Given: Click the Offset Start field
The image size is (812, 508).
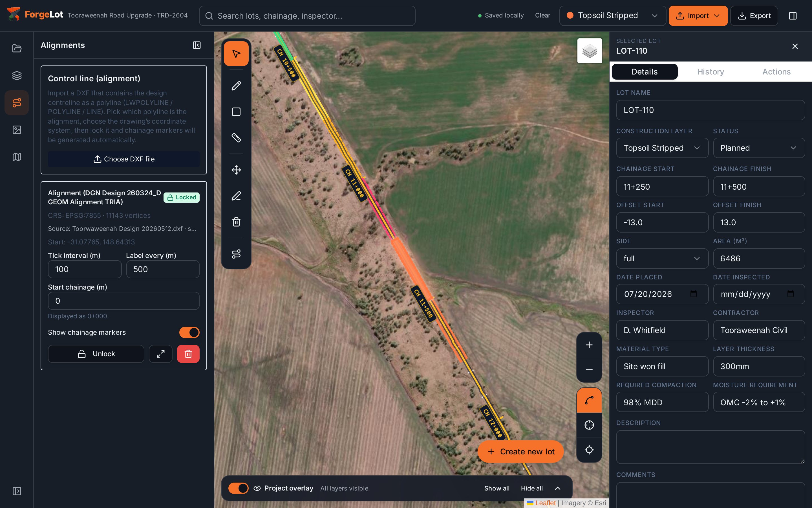Looking at the screenshot, I should point(662,222).
